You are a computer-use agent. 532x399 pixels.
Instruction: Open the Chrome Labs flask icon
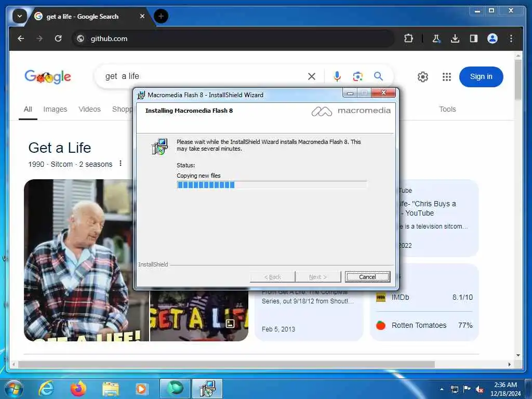[436, 38]
